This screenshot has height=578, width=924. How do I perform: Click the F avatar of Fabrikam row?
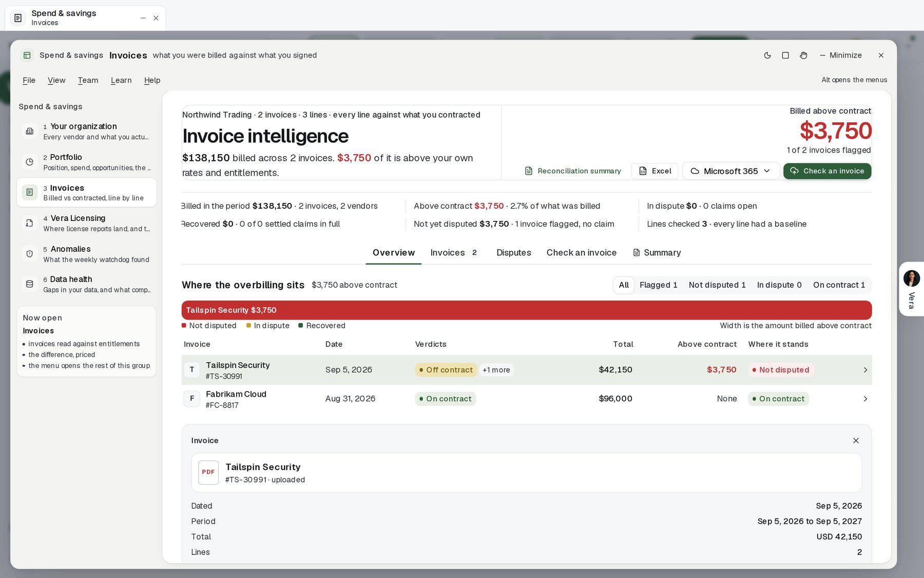(192, 399)
